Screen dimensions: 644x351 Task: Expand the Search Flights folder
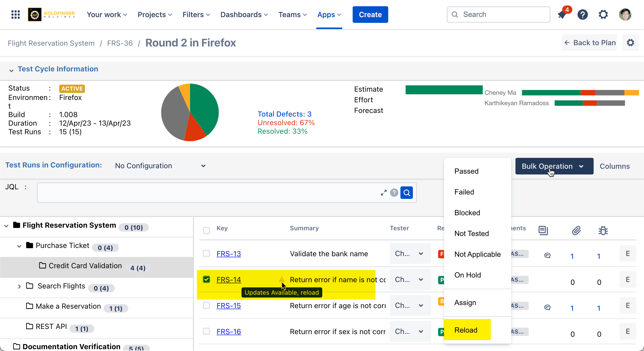19,287
